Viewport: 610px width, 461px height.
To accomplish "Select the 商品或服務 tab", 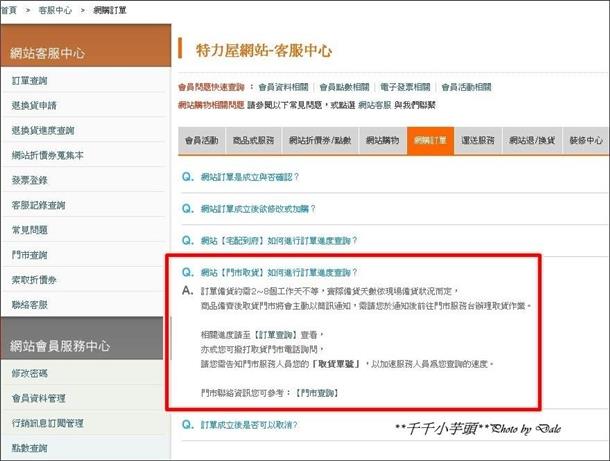I will pyautogui.click(x=254, y=140).
